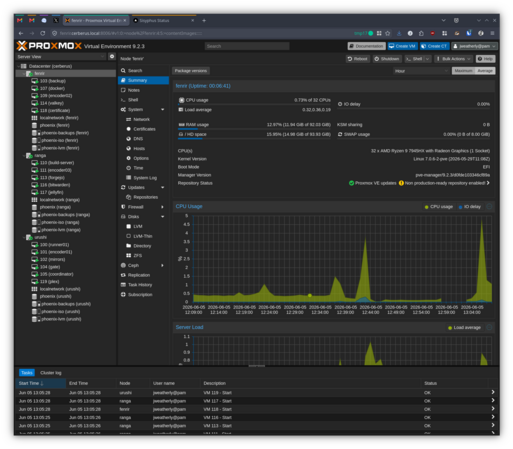This screenshot has height=449, width=513.
Task: Click the Proxmox top Search field
Action: [x=247, y=46]
